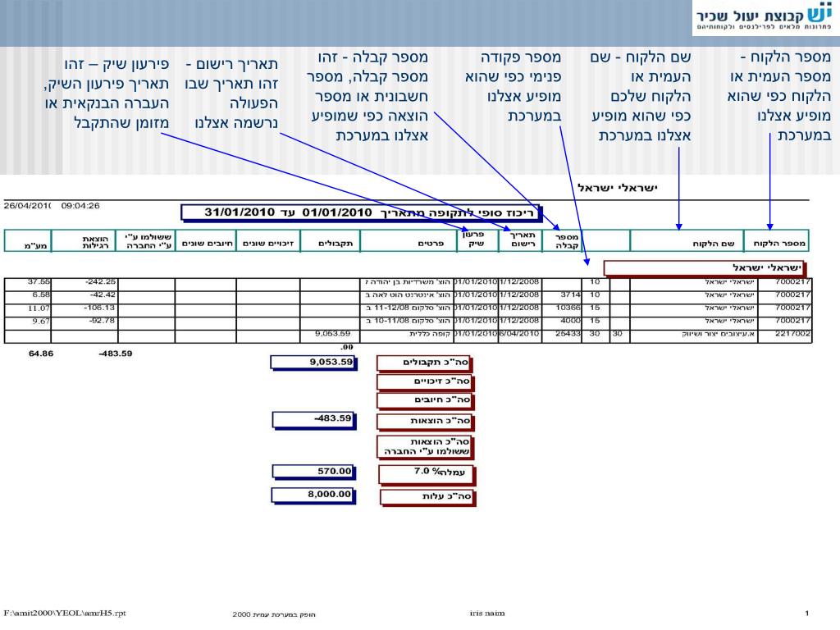Click the ישראלי ישראל heading above the title line
The image size is (840, 630).
617,188
